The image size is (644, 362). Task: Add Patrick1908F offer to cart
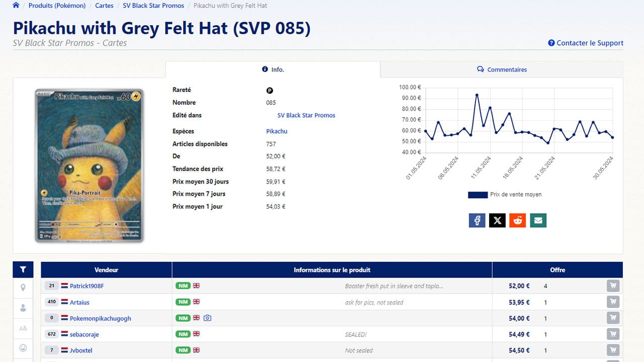point(613,286)
